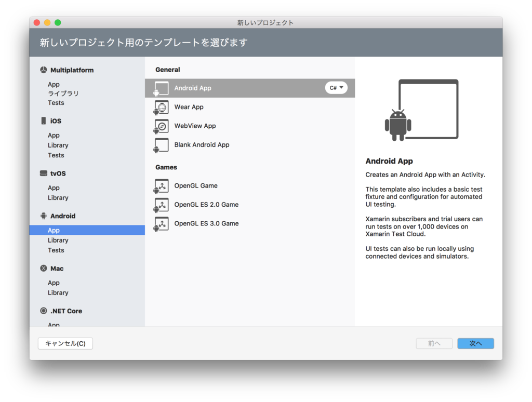
Task: Select Library under Android
Action: (58, 240)
